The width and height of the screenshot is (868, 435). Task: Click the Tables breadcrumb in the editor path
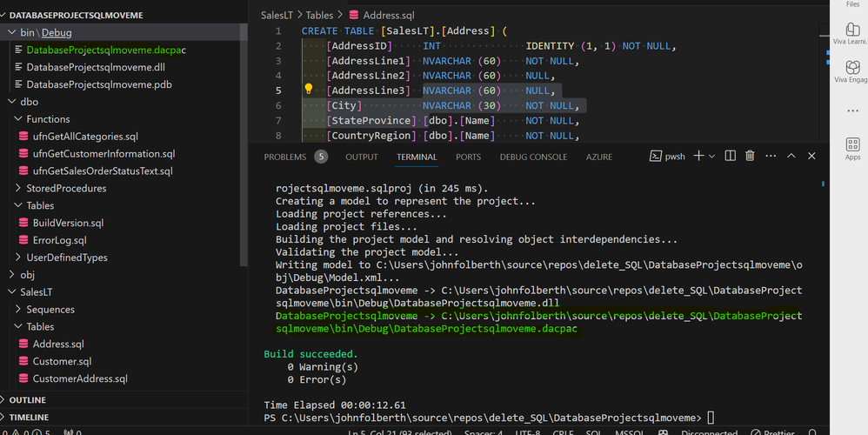(319, 15)
